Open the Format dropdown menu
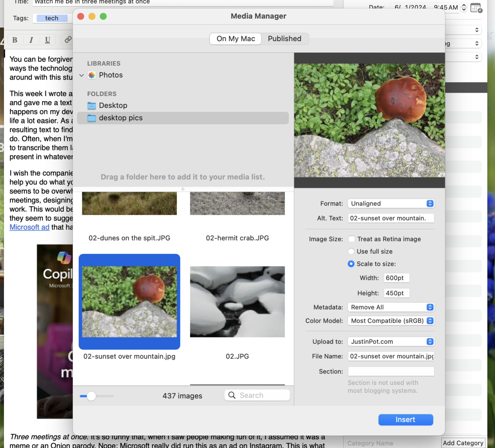495x448 pixels. 390,203
